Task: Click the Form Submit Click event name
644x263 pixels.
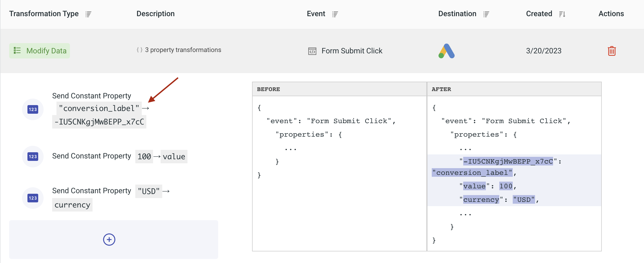Action: click(352, 51)
